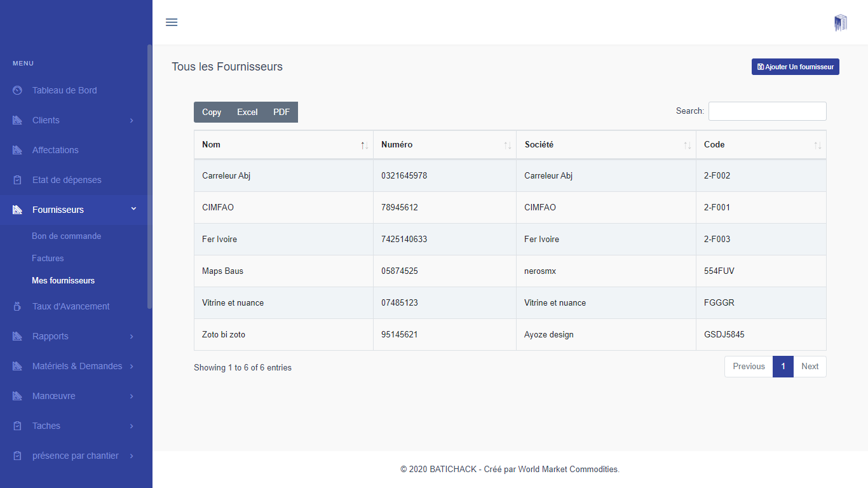Click the Tableau de Bord dashboard icon
The height and width of the screenshot is (488, 868).
click(18, 90)
